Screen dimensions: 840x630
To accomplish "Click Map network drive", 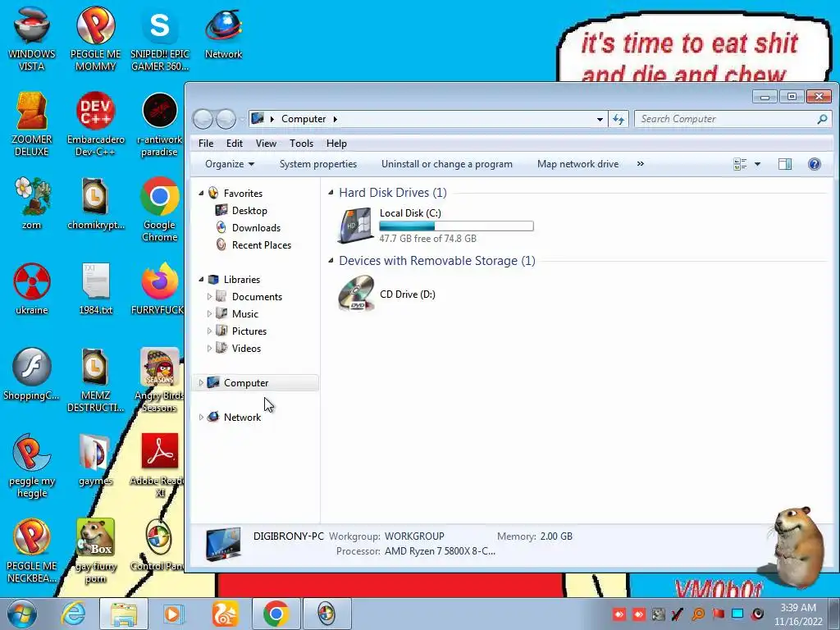I will click(x=577, y=164).
